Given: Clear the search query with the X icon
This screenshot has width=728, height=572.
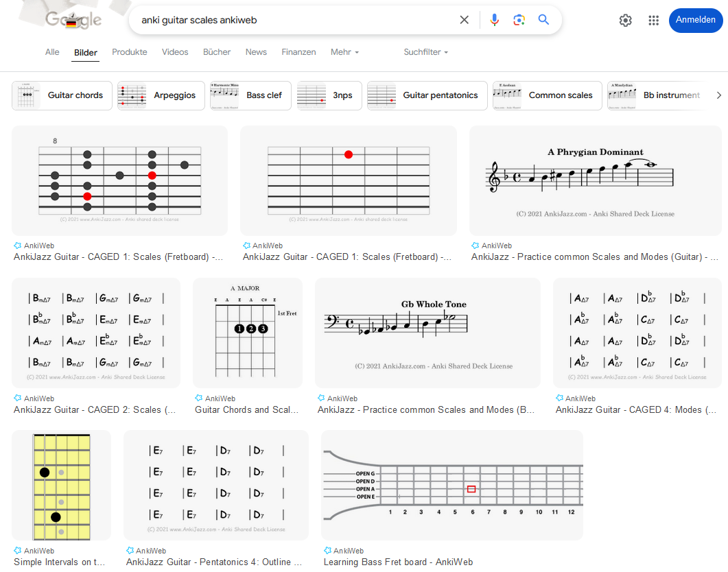Looking at the screenshot, I should click(464, 20).
